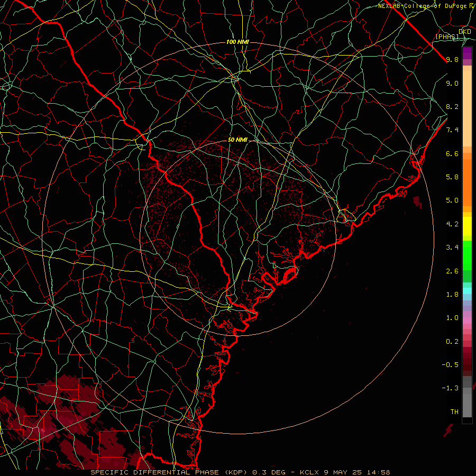Click the 0.2 value on the color scale
476x476 pixels.
(452, 342)
